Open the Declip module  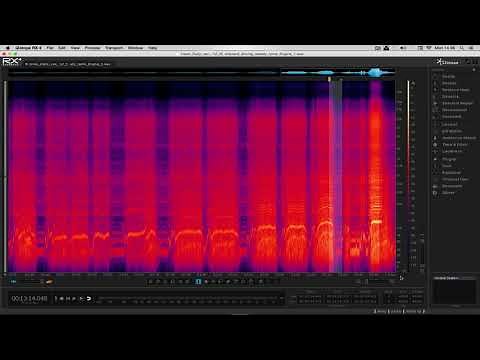point(449,76)
